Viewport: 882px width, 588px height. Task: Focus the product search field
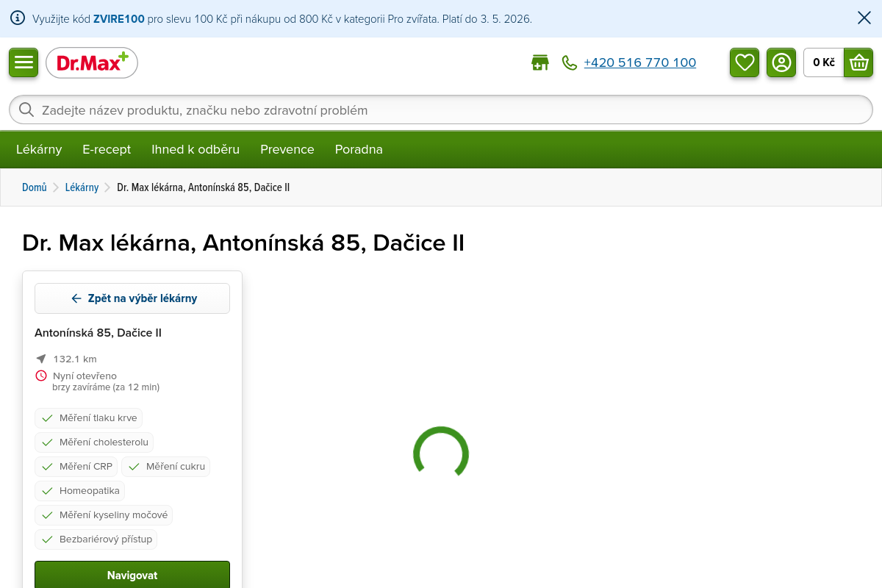441,110
